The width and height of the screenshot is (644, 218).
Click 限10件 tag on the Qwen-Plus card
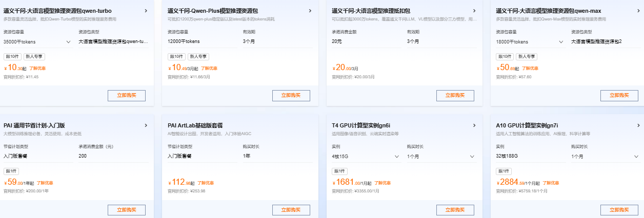coord(176,56)
